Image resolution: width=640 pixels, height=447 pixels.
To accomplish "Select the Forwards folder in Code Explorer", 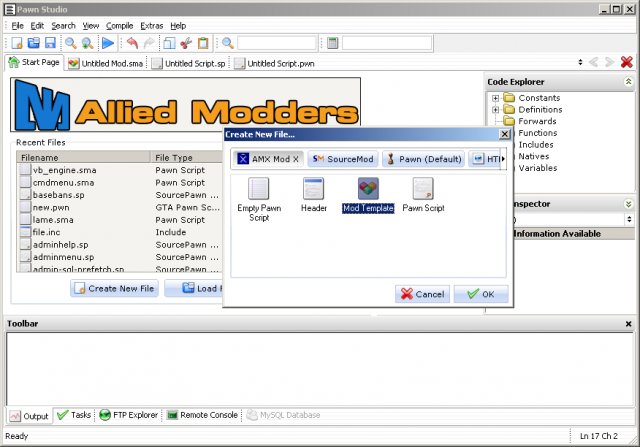I will pyautogui.click(x=530, y=121).
